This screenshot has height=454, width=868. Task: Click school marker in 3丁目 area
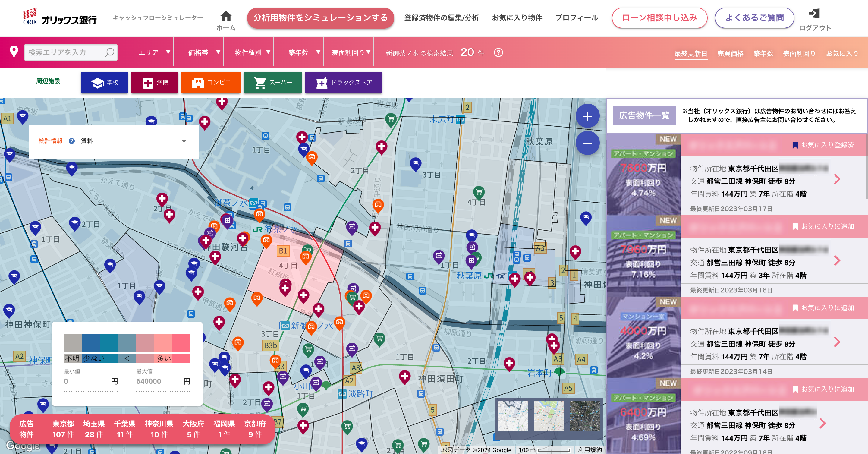tap(416, 164)
